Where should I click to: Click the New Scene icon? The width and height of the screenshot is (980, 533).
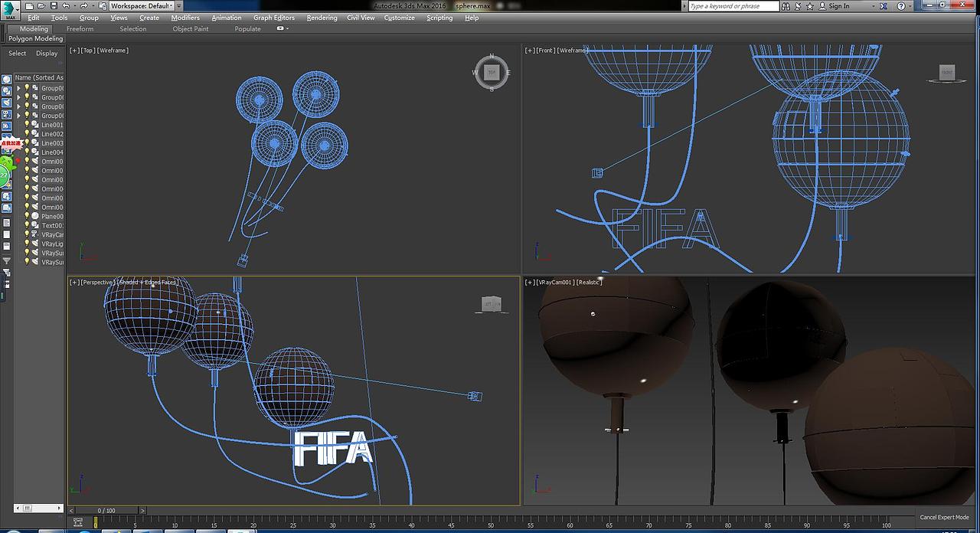pos(29,6)
